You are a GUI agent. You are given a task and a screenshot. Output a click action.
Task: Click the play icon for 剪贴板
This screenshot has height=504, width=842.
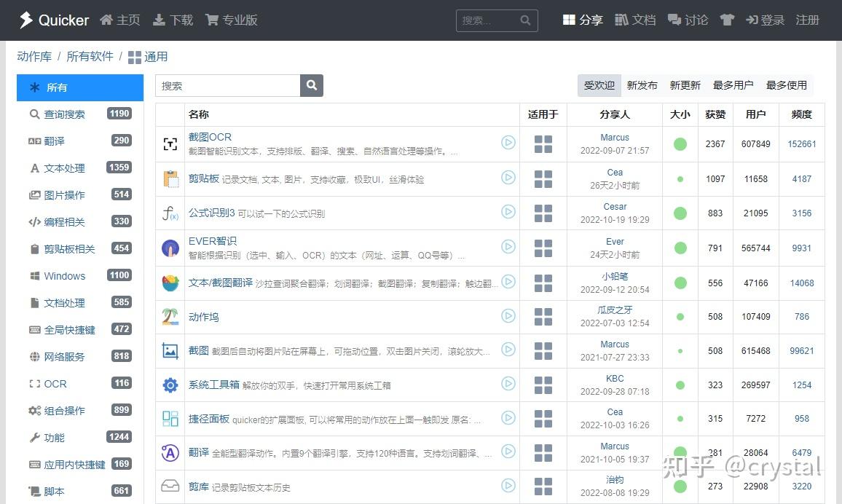(x=508, y=177)
